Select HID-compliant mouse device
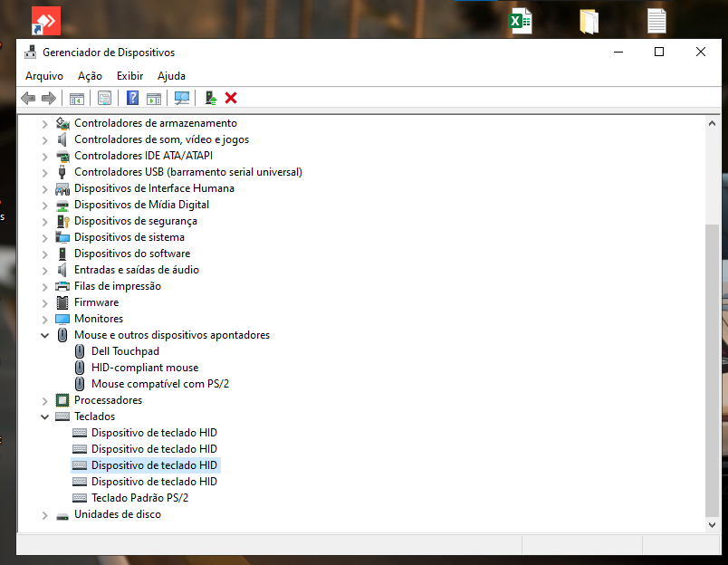Screen dimensions: 728x565 (145, 368)
